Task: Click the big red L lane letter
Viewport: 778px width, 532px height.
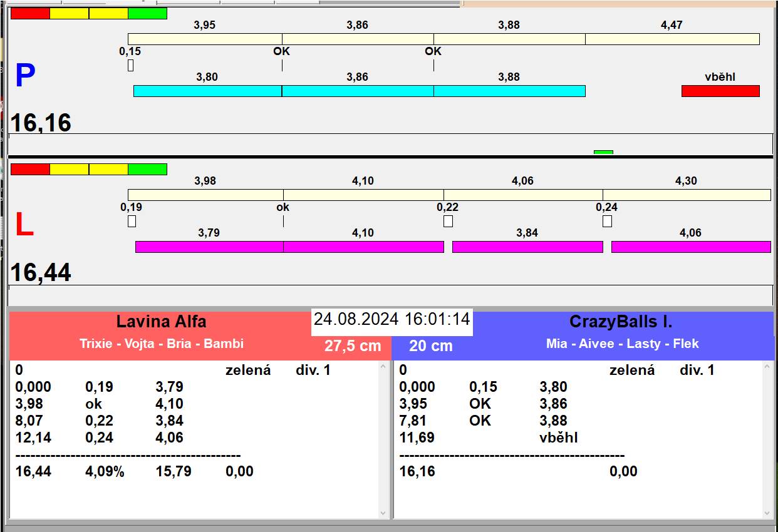Action: tap(24, 225)
